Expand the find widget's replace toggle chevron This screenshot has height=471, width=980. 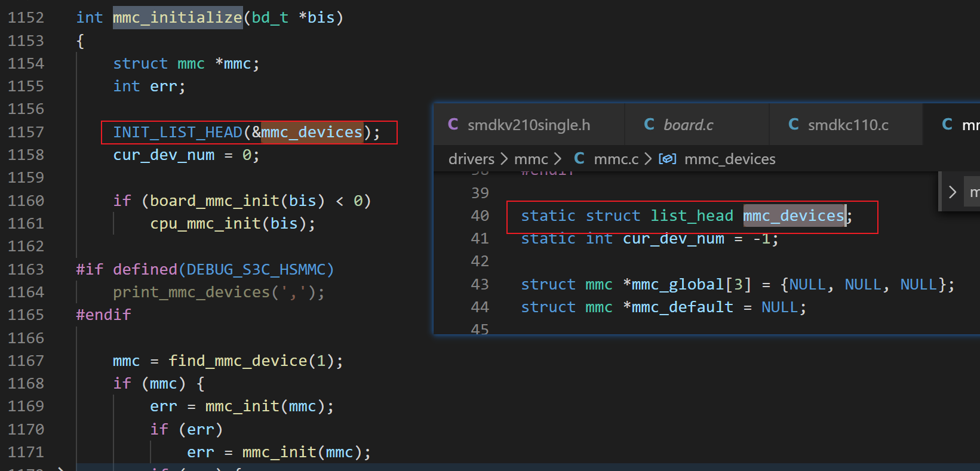[x=953, y=192]
